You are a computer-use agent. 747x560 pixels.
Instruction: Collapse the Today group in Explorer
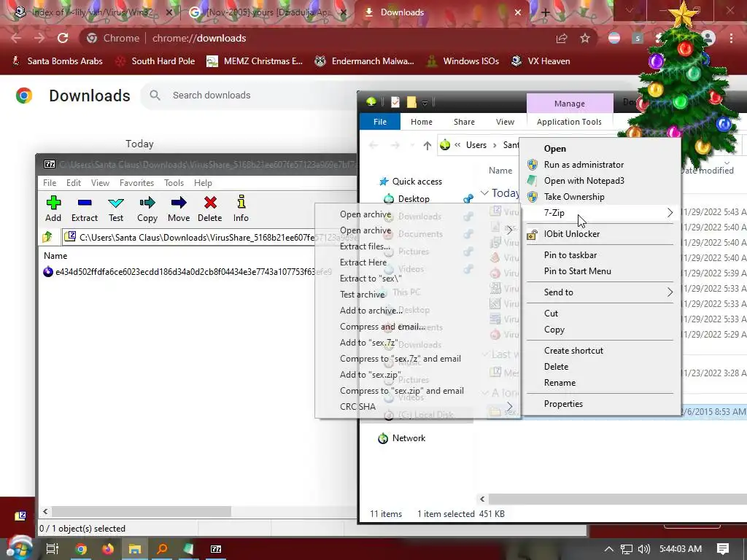484,192
